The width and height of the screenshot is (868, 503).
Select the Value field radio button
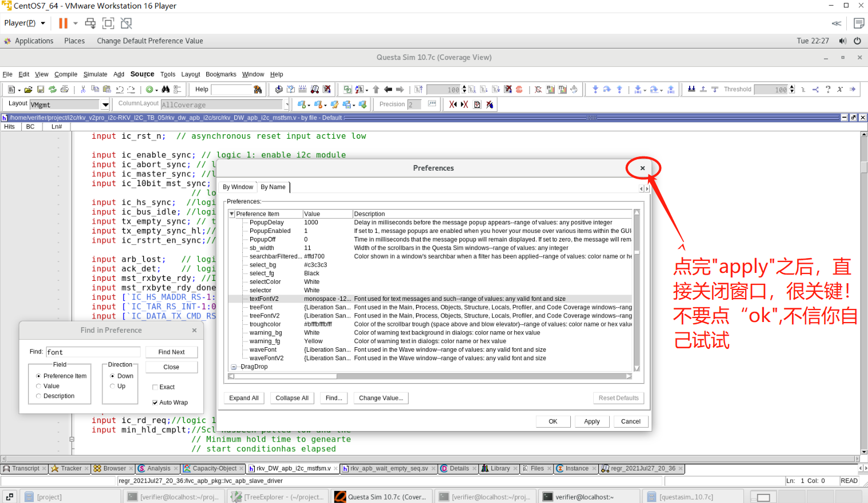click(38, 386)
